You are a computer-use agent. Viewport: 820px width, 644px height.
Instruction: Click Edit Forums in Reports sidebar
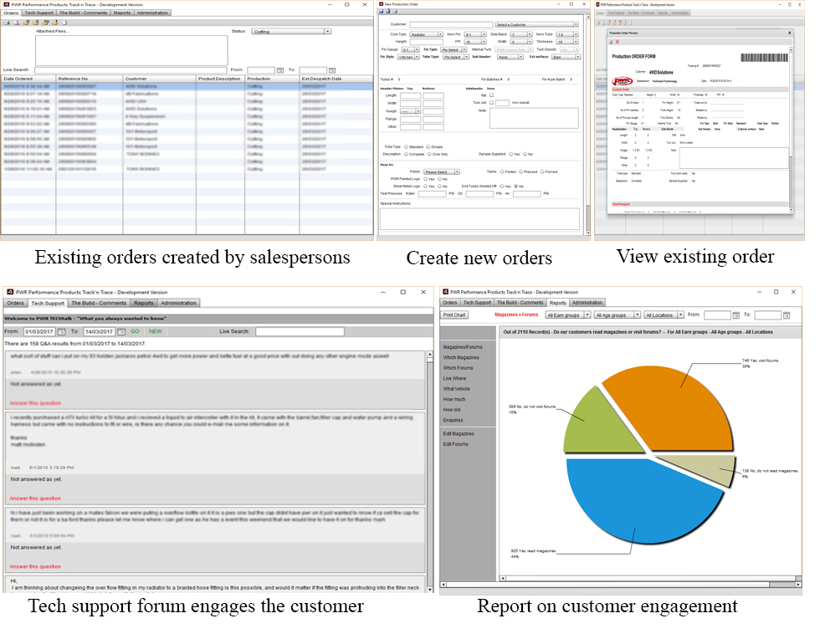pos(455,444)
